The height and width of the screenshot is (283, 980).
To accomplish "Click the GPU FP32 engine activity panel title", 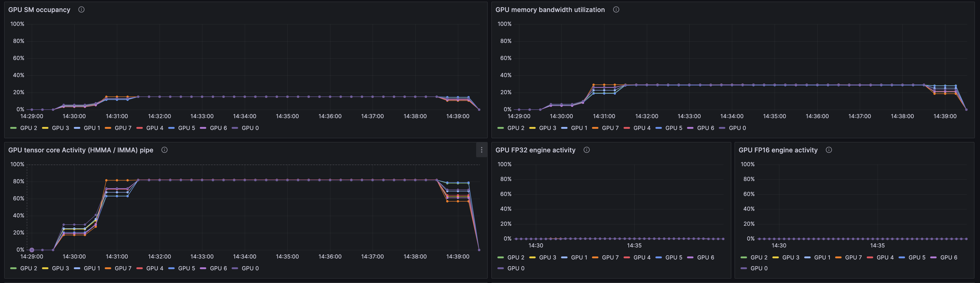I will [535, 150].
